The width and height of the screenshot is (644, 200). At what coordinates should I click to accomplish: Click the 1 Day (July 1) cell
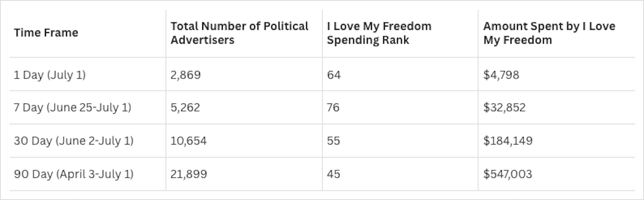point(50,75)
